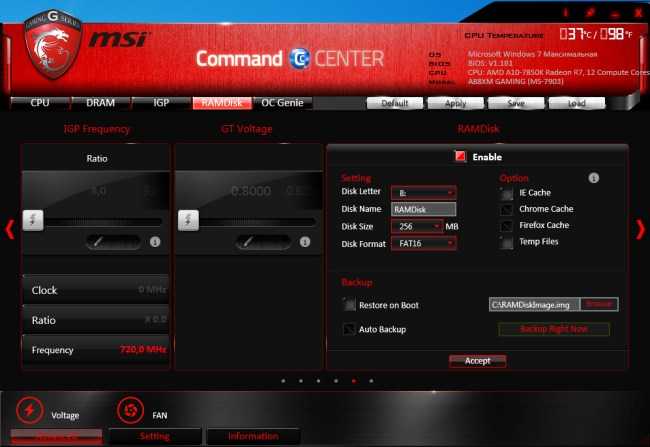Switch to the DRAM tab
This screenshot has height=447, width=650.
click(x=100, y=103)
